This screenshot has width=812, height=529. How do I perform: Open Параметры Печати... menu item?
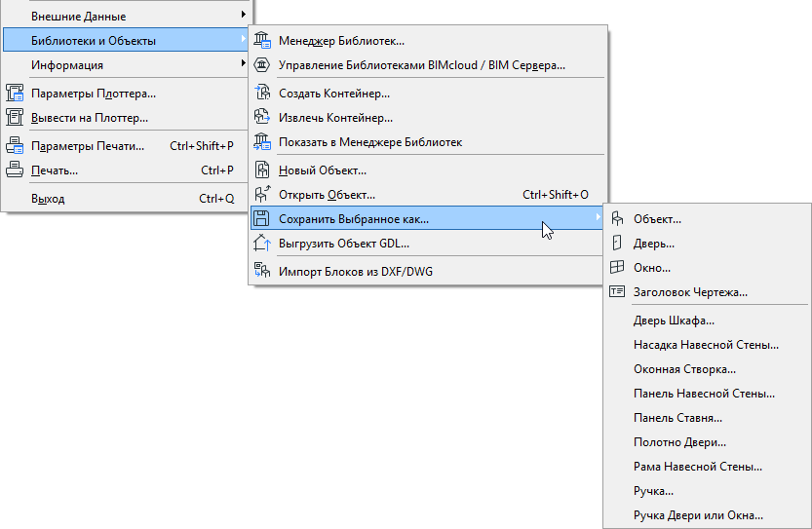pos(126,145)
